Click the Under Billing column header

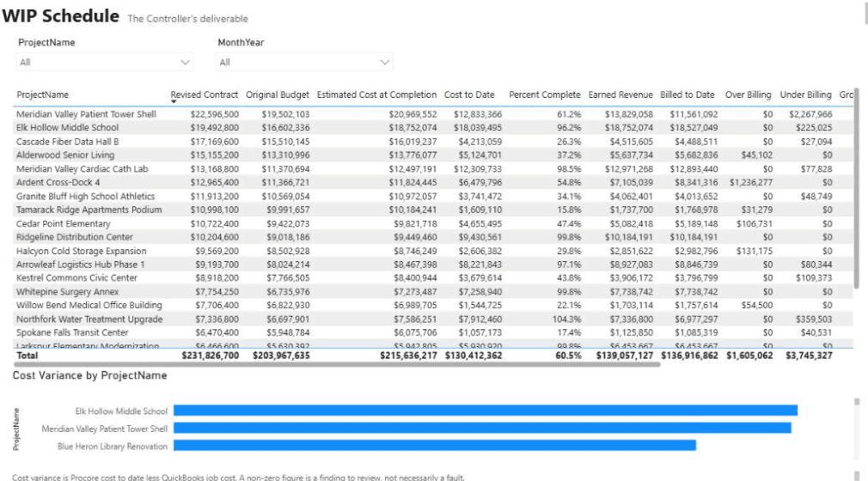pos(805,94)
